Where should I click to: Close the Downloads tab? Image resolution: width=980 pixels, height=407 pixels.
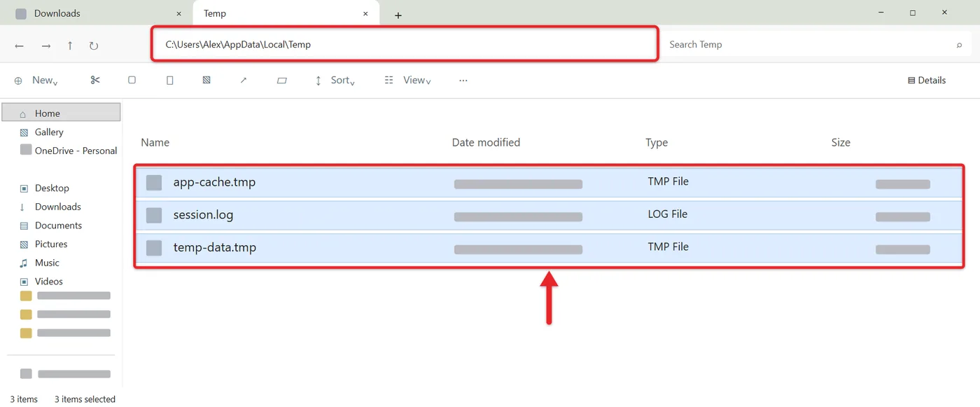178,13
